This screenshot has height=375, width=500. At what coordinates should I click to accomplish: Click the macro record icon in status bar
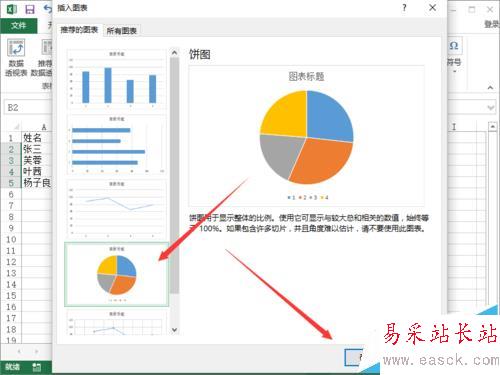[x=37, y=367]
